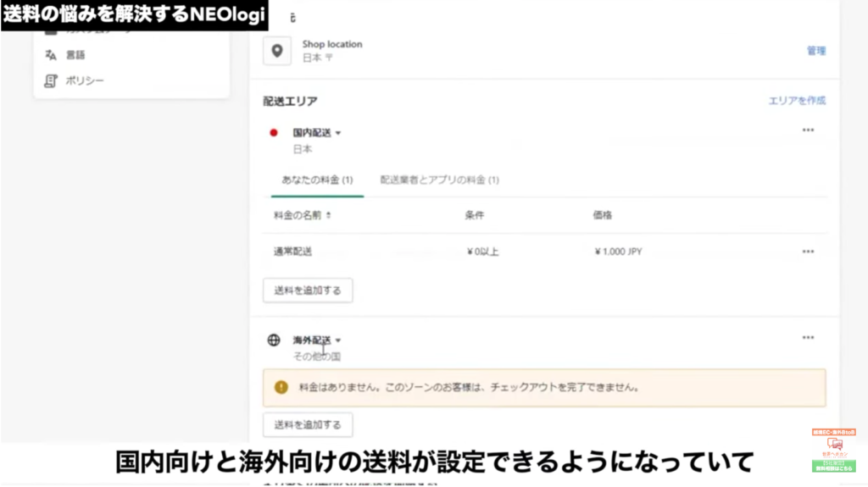The height and width of the screenshot is (487, 868).
Task: Click the エリアを作成 link
Action: (797, 101)
